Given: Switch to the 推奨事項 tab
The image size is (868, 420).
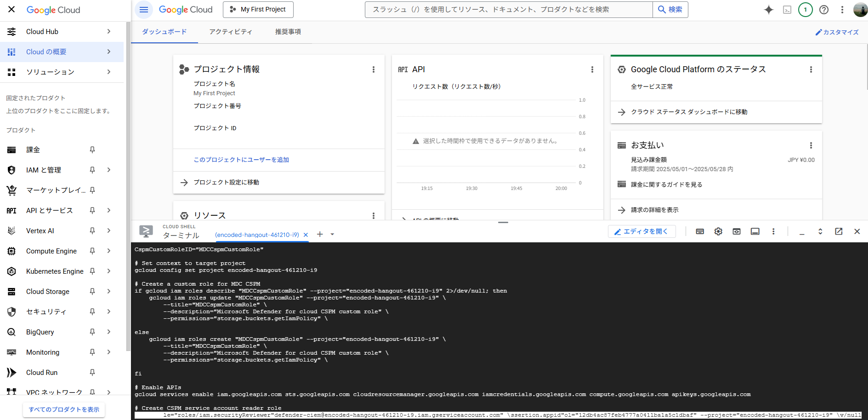Looking at the screenshot, I should pyautogui.click(x=288, y=32).
